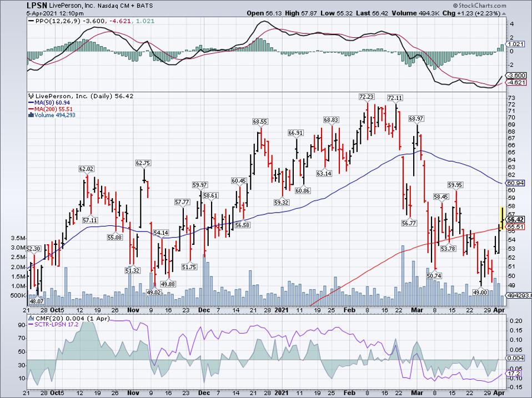Click the yellow highlighted latest price bar
Viewport: 532px width, 398px height.
pyautogui.click(x=502, y=218)
